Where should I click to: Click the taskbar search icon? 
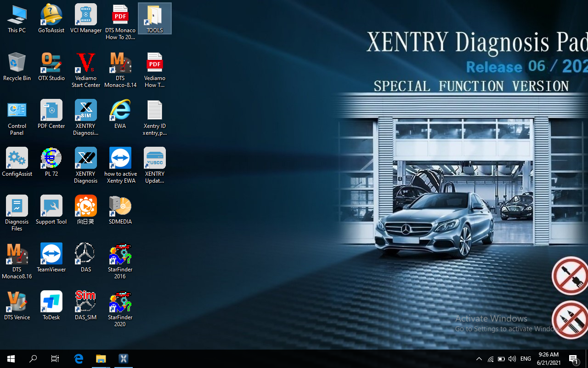(33, 359)
